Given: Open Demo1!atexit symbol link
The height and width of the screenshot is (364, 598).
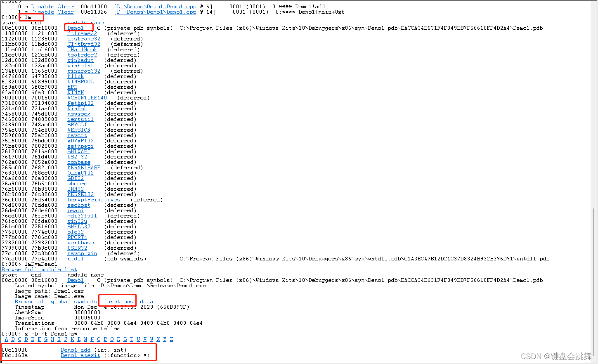Looking at the screenshot, I should (80, 355).
